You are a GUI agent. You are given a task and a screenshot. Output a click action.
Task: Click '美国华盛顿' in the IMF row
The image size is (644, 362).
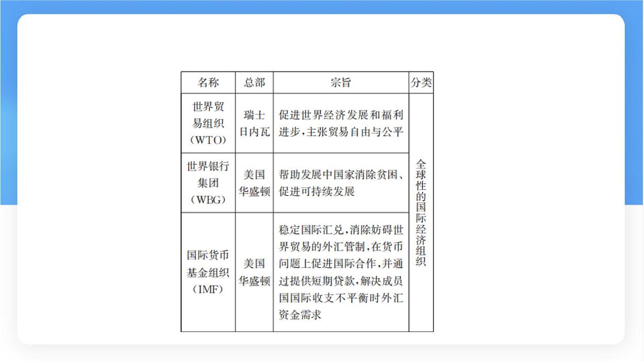pos(254,272)
